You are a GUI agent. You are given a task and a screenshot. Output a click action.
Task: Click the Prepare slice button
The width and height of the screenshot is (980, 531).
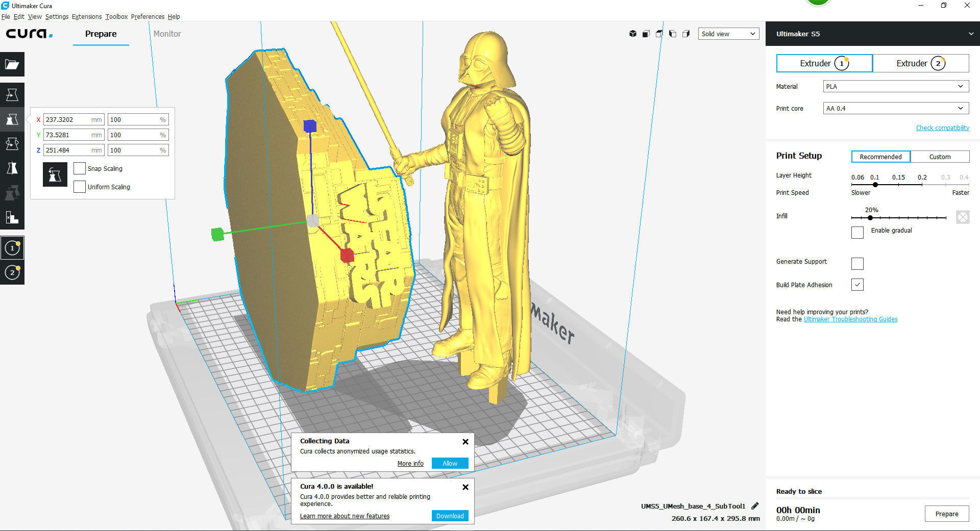click(947, 514)
